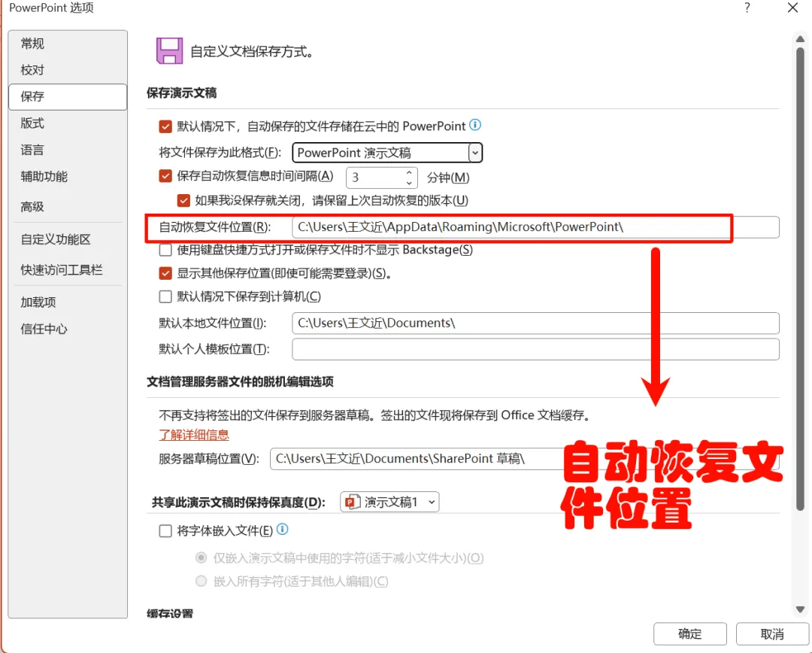Click the 取消 button

771,633
